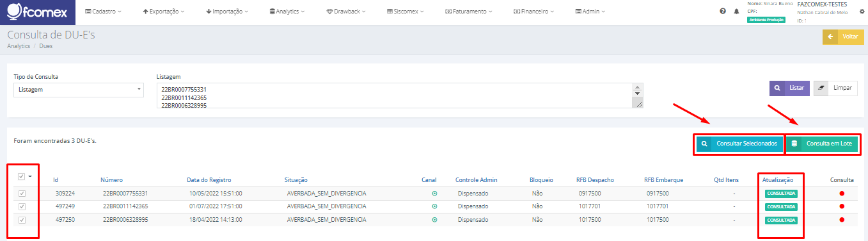Click the Analytics breadcrumb link

(19, 46)
